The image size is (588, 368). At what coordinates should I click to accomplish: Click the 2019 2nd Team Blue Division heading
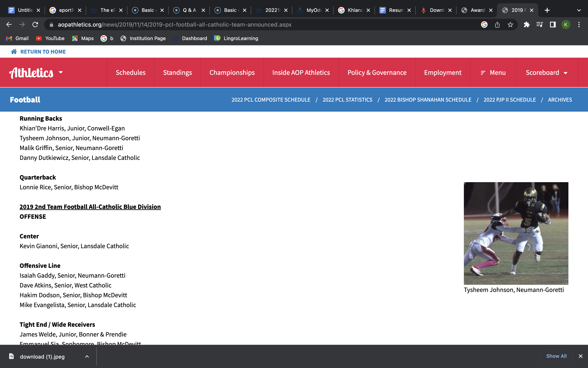click(90, 207)
